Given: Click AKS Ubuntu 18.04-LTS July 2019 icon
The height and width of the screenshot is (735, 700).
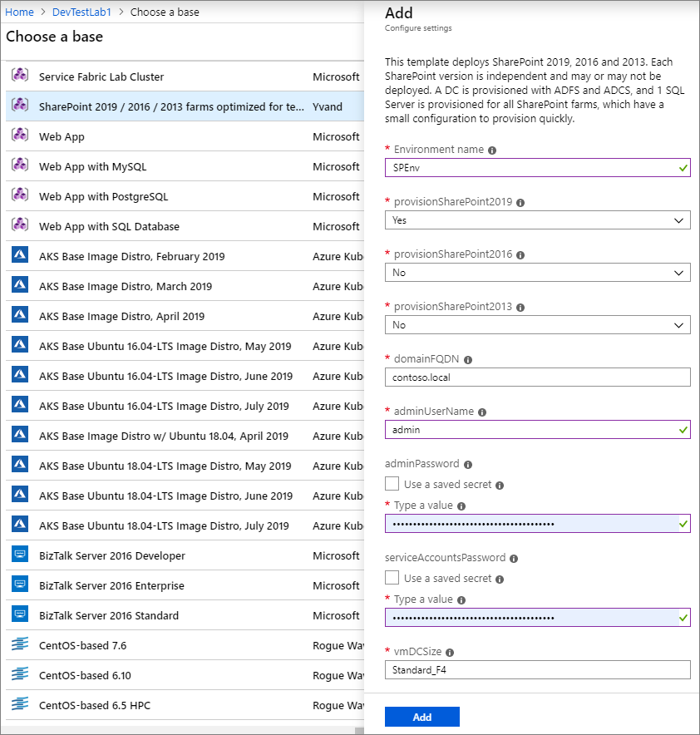Looking at the screenshot, I should (x=20, y=524).
